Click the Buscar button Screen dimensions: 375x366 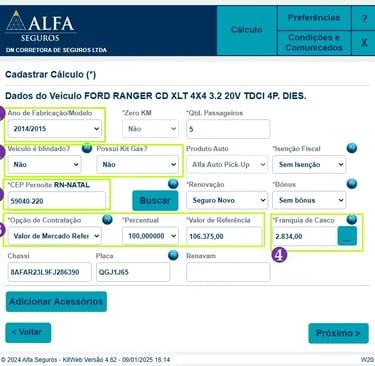pyautogui.click(x=155, y=200)
